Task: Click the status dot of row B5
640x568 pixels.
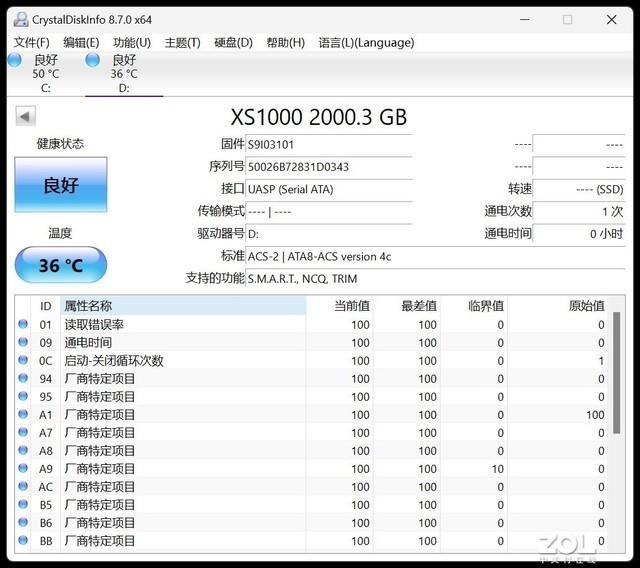Action: click(x=23, y=504)
